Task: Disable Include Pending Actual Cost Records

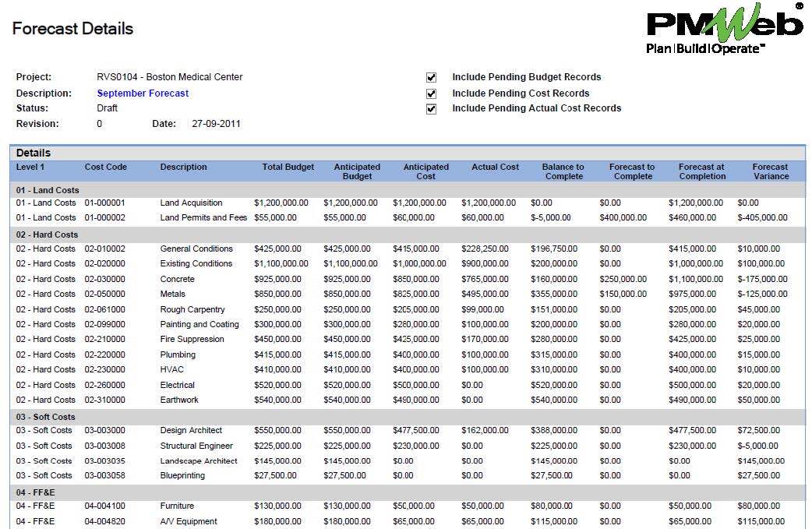Action: click(431, 109)
